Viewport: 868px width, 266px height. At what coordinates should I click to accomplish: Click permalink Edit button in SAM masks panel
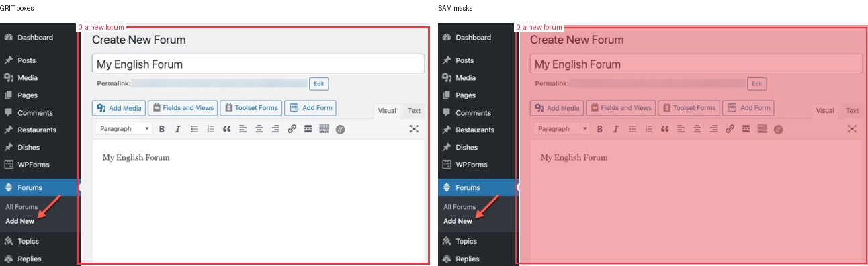(756, 84)
